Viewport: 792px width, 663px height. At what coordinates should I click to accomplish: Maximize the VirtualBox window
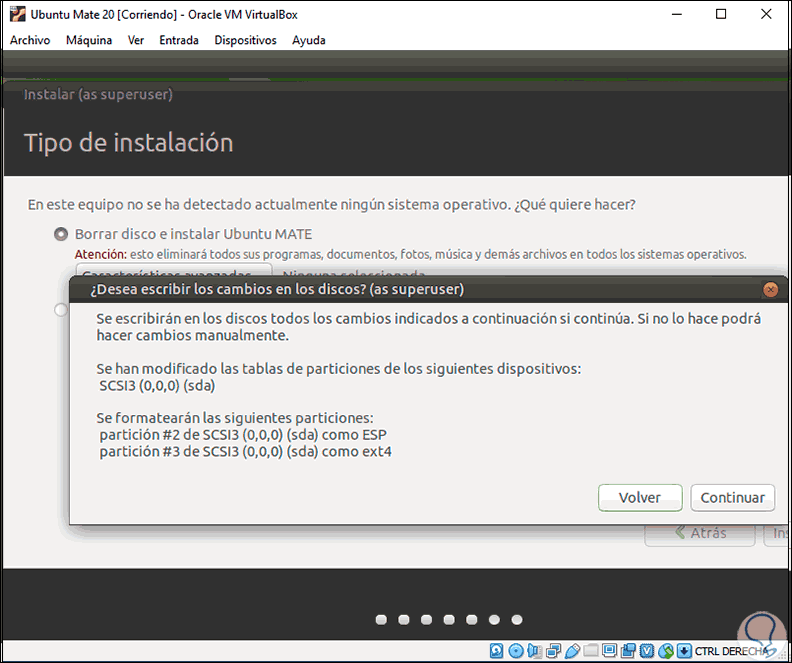(x=721, y=15)
